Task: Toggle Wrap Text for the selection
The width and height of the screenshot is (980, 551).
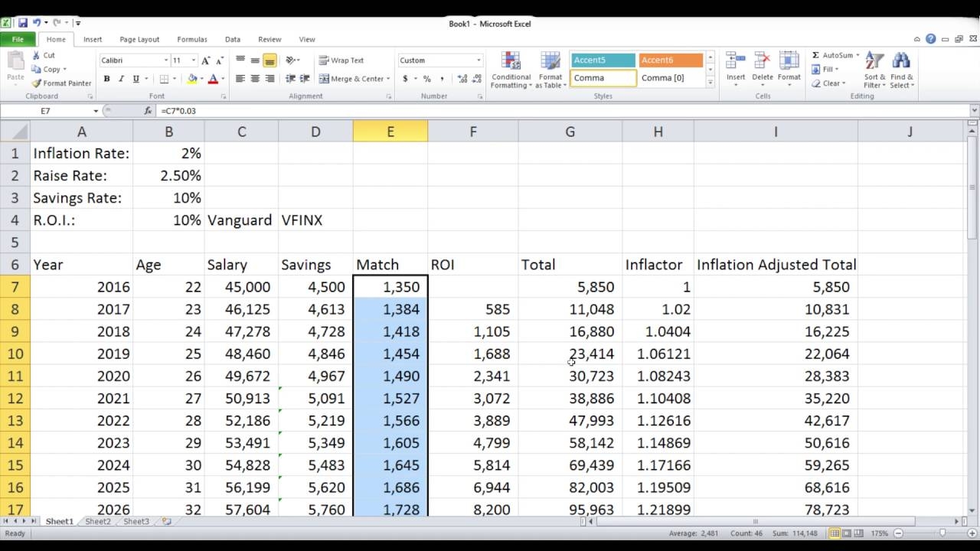Action: coord(341,60)
